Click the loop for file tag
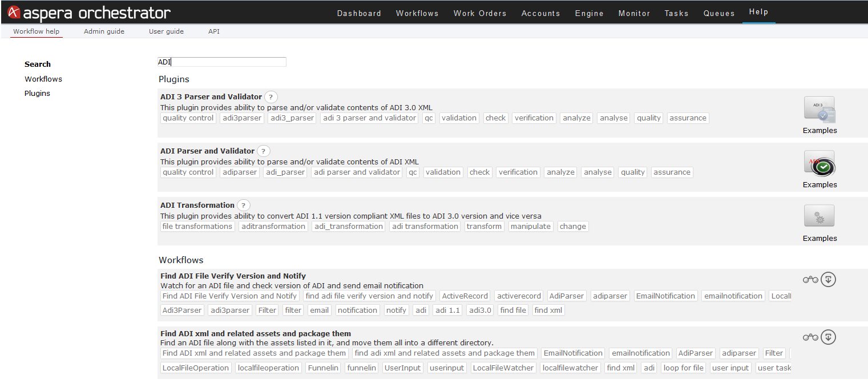The height and width of the screenshot is (391, 868). click(683, 368)
